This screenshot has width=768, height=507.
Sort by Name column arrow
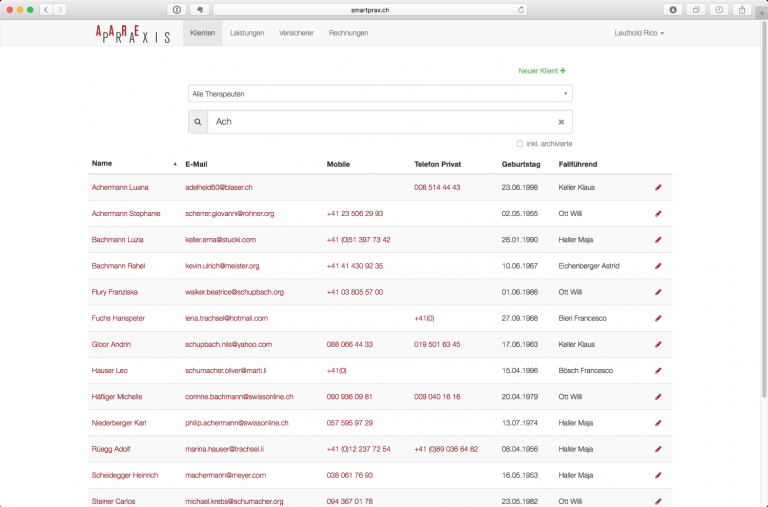pos(175,164)
